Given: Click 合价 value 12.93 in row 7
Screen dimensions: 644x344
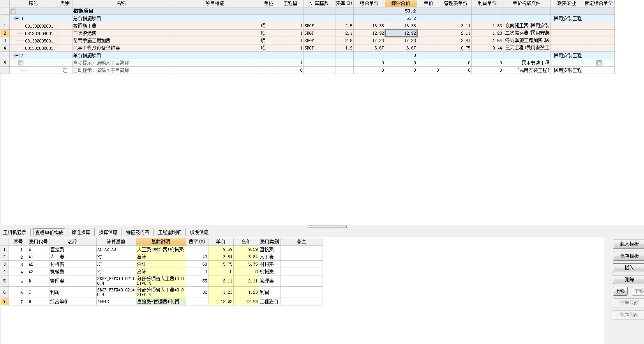Looking at the screenshot, I should click(246, 302).
